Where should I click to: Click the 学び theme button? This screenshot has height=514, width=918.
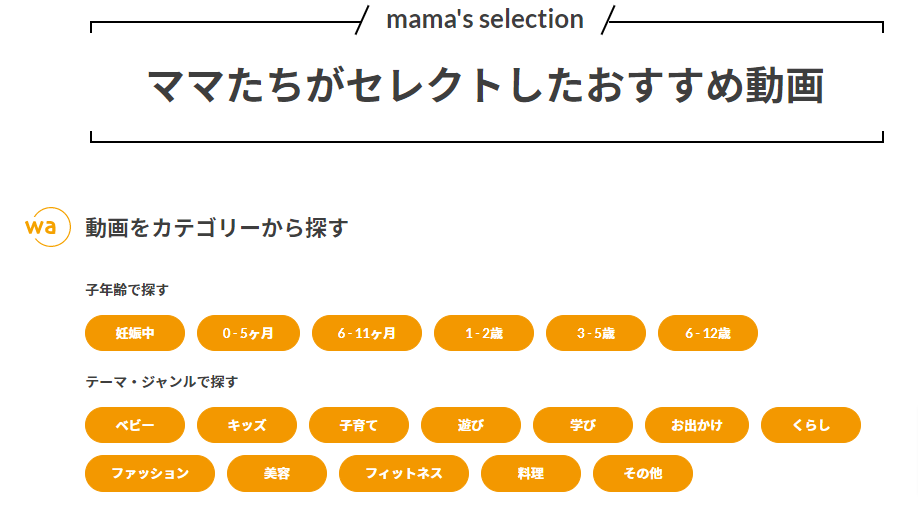point(583,425)
